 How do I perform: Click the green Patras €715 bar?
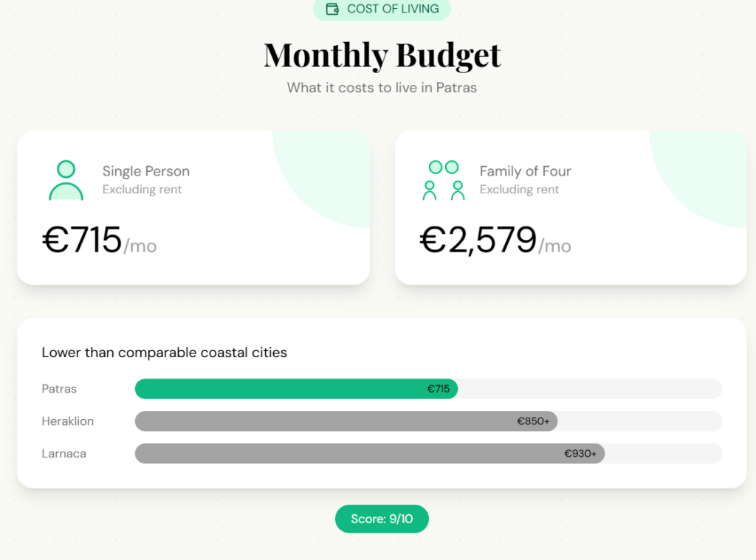pyautogui.click(x=295, y=389)
